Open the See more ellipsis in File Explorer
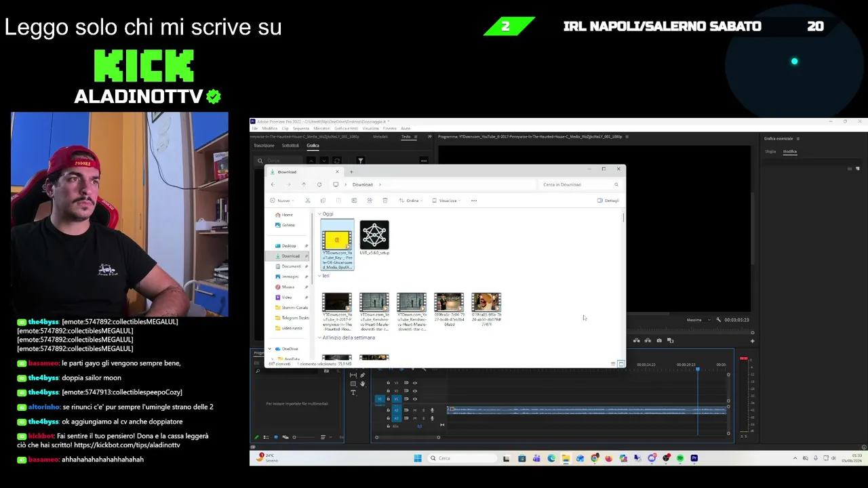The height and width of the screenshot is (488, 868). click(474, 201)
